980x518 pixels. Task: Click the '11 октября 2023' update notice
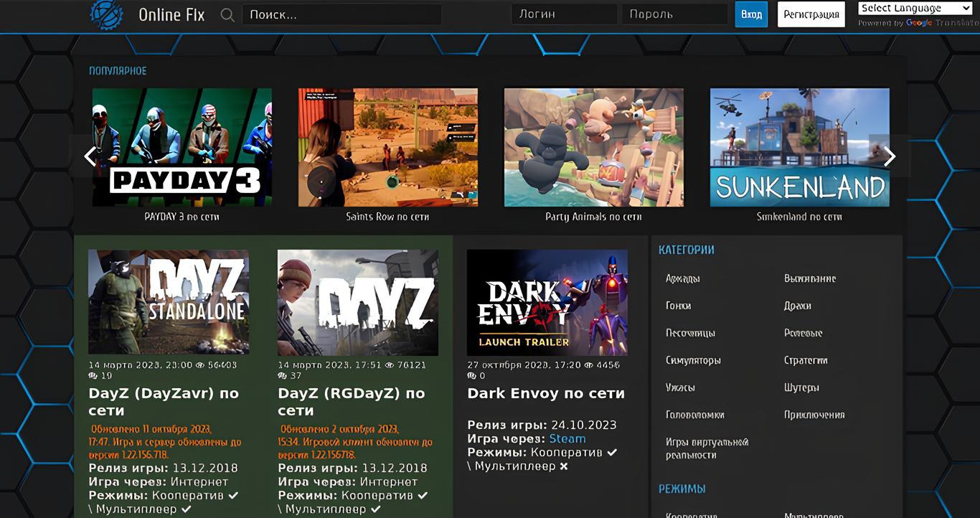pyautogui.click(x=165, y=441)
